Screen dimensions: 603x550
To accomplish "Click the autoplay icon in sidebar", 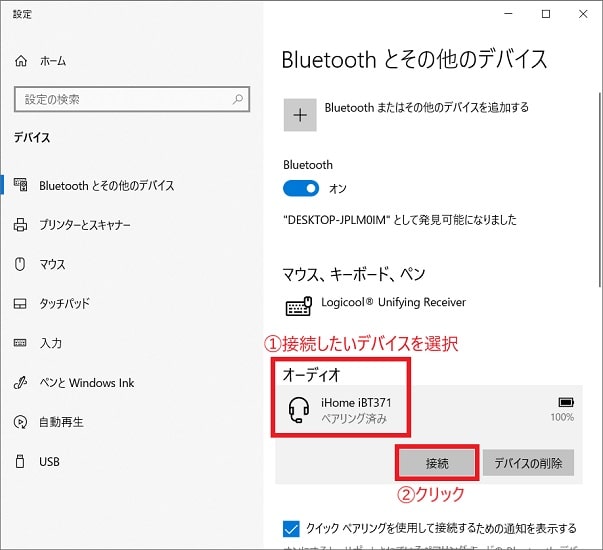I will click(20, 422).
